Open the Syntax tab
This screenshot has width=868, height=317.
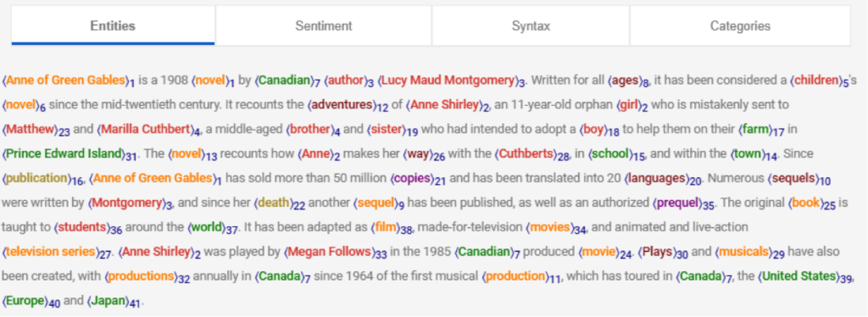tap(531, 26)
